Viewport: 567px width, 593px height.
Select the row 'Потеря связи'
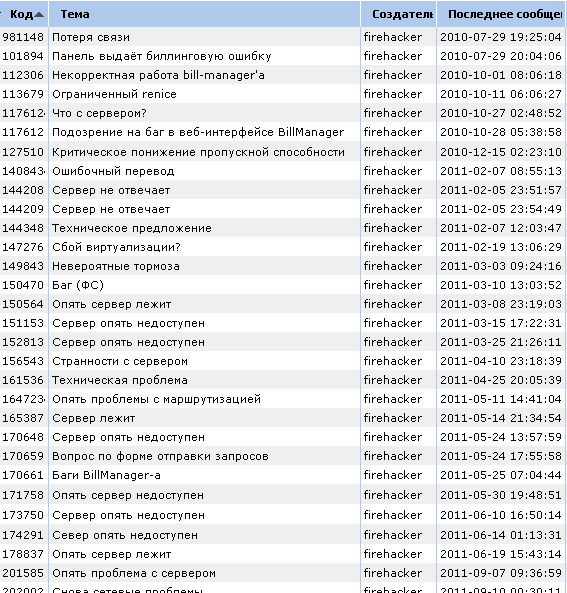283,37
